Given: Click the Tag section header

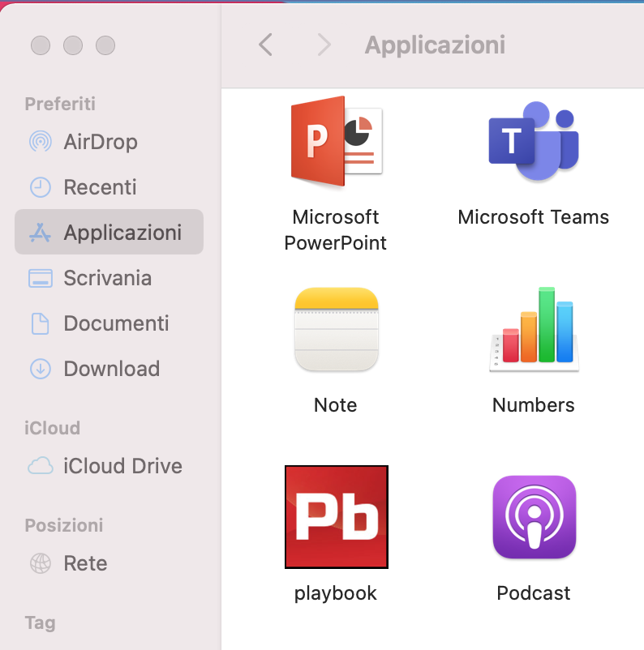Looking at the screenshot, I should click(x=40, y=623).
